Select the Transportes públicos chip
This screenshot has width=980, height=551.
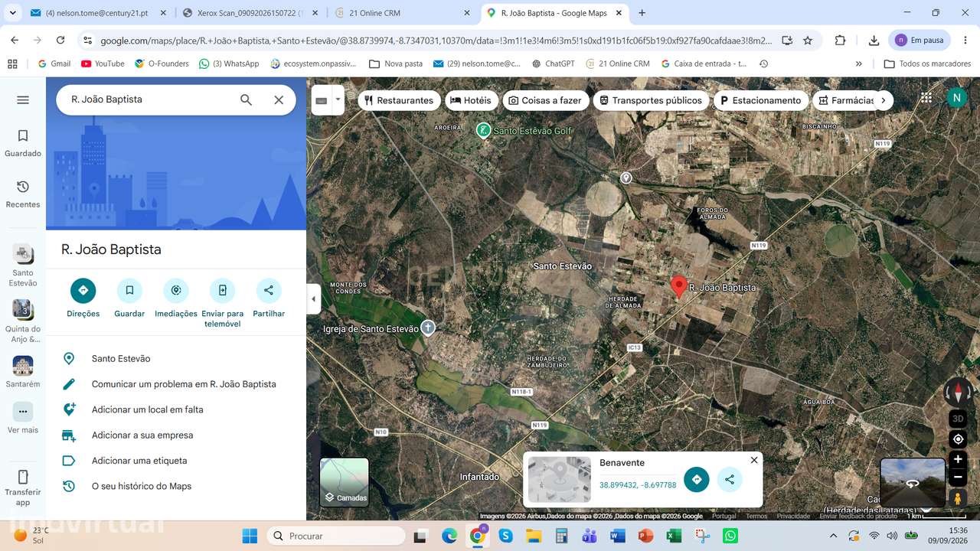651,100
